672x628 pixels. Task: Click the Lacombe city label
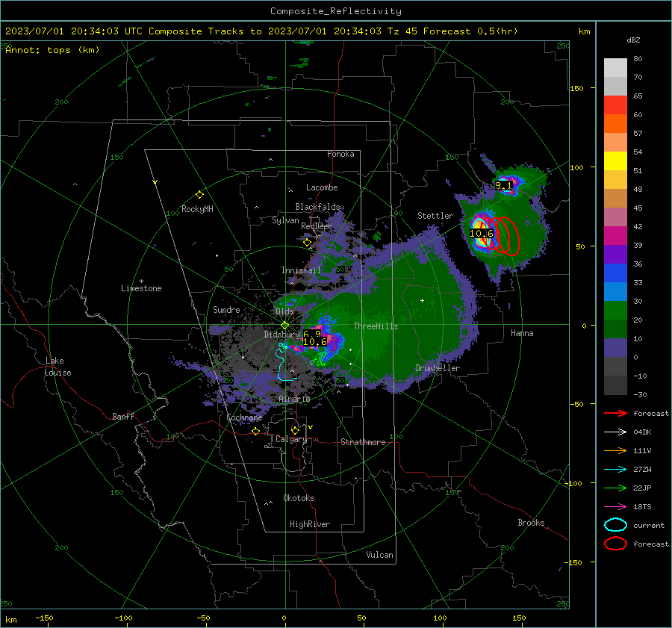(x=322, y=187)
